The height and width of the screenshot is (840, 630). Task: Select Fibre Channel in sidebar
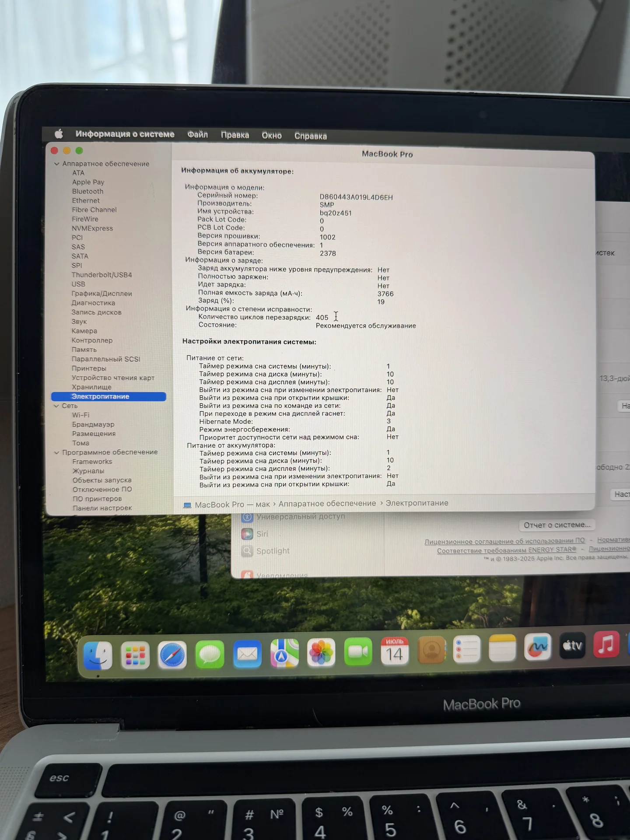pyautogui.click(x=94, y=210)
